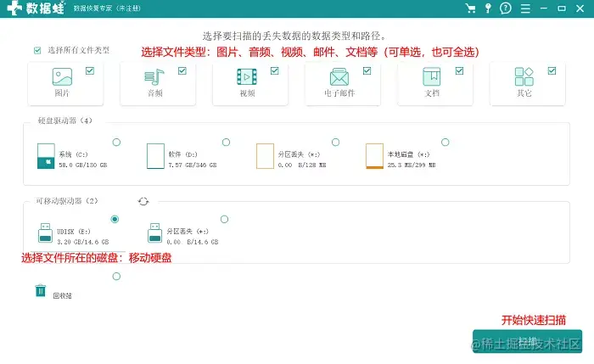This screenshot has height=364, width=594.
Task: Select the 视频 video type icon
Action: tap(247, 77)
